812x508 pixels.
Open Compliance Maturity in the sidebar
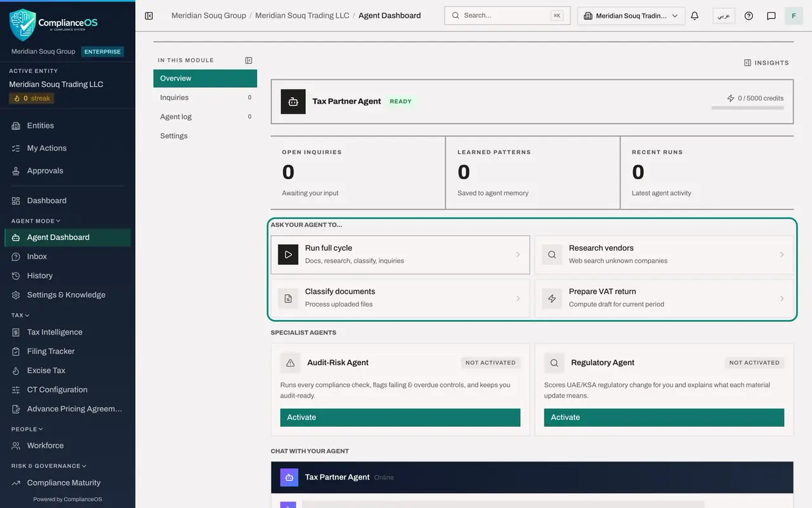[x=67, y=483]
